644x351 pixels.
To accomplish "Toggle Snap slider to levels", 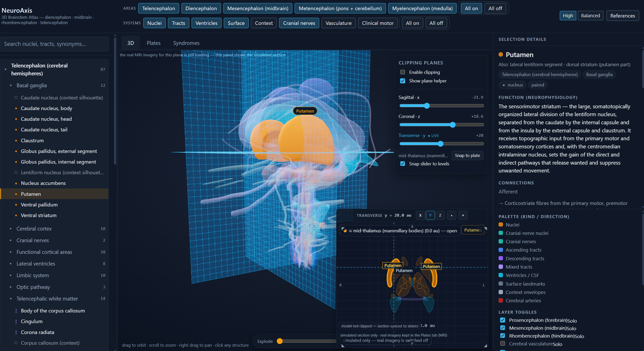I will 402,164.
